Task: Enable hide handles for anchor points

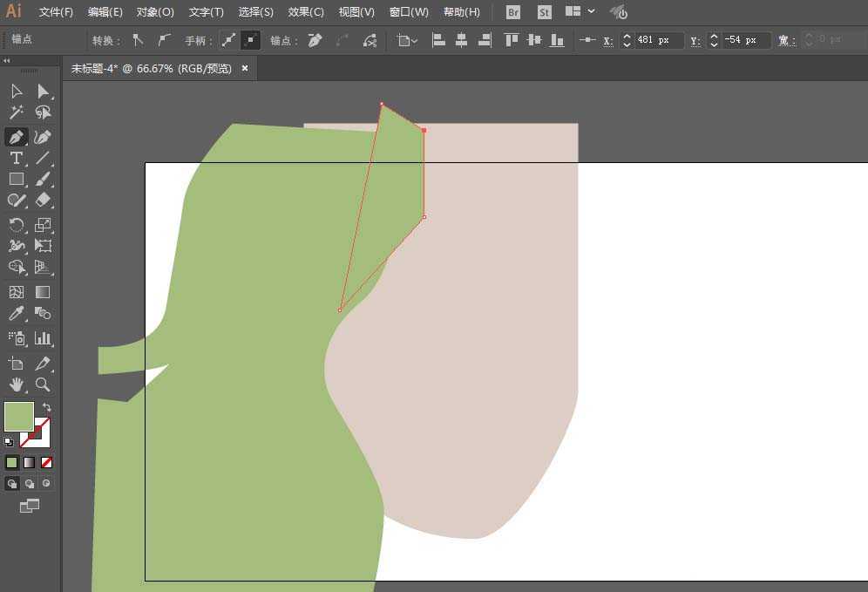Action: pyautogui.click(x=250, y=40)
